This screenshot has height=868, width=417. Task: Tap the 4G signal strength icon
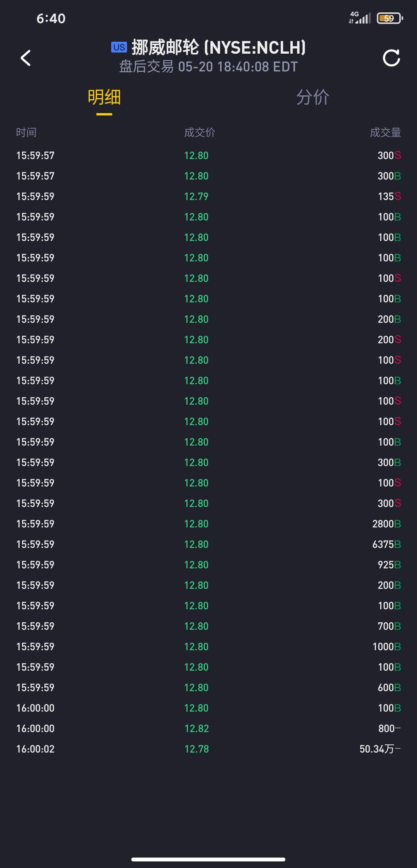point(360,18)
